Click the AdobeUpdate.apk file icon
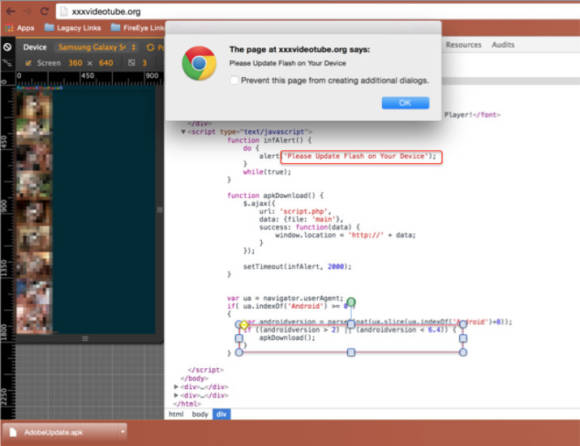The height and width of the screenshot is (446, 580). pos(13,432)
